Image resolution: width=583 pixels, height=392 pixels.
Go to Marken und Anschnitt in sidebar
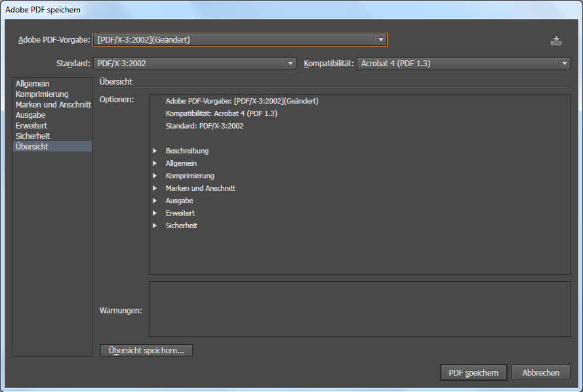tap(53, 105)
